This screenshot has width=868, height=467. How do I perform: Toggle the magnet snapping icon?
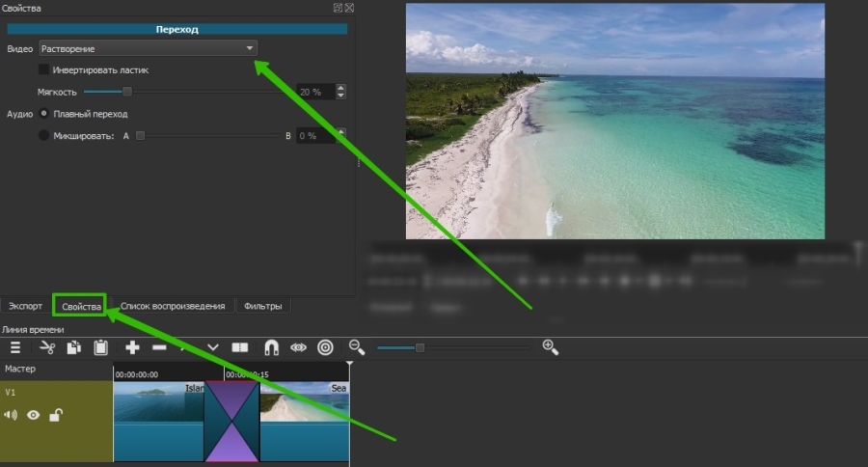[x=271, y=347]
